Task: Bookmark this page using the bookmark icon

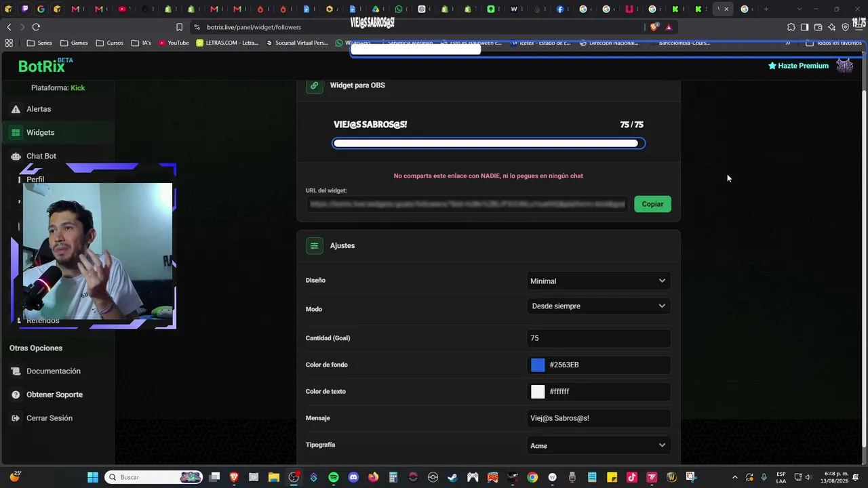Action: (x=179, y=27)
